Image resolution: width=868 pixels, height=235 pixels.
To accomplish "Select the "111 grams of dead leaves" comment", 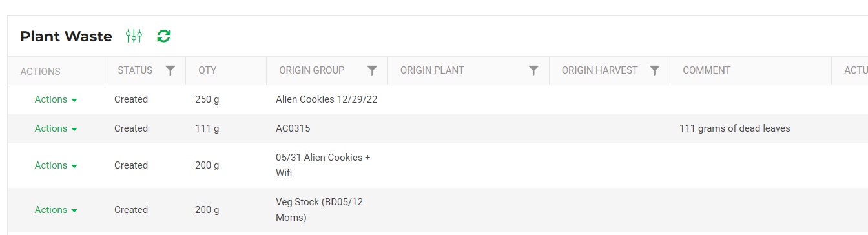I will (x=735, y=128).
